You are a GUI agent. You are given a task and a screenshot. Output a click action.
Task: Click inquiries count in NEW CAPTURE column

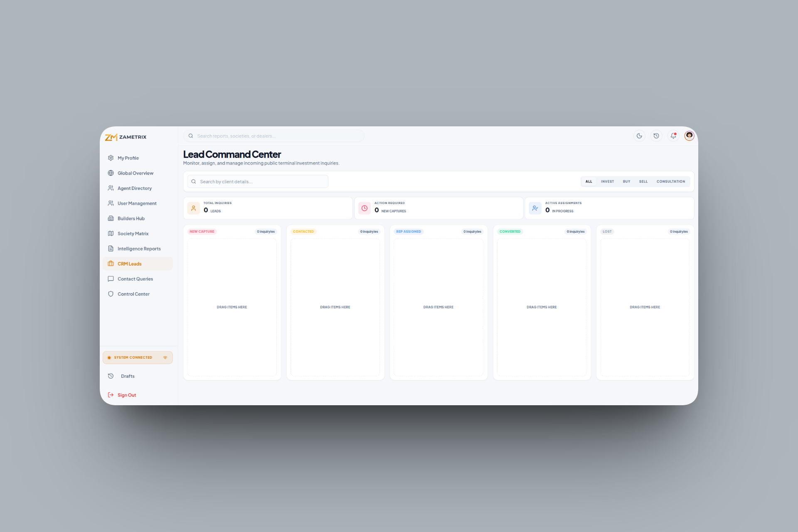266,232
